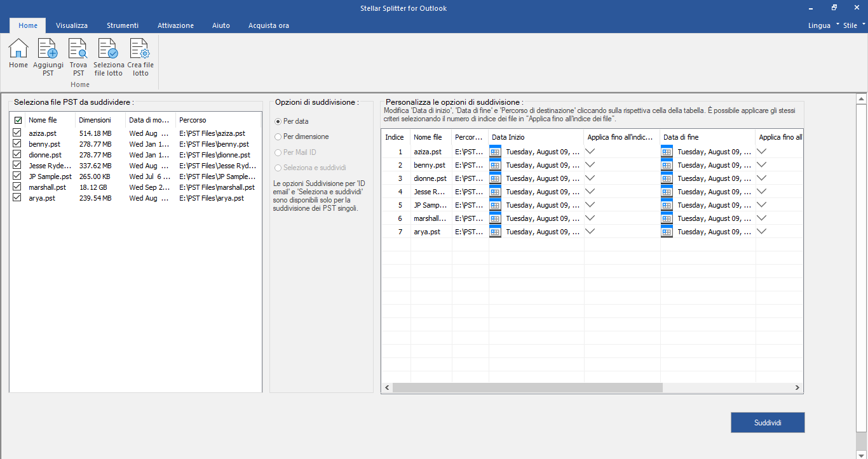Open the Stile dropdown menu
This screenshot has height=459, width=868.
pos(854,25)
